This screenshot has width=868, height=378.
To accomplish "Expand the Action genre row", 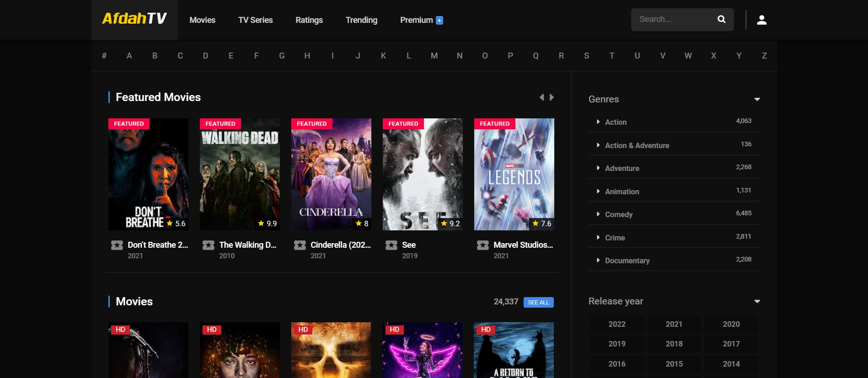I will (674, 122).
